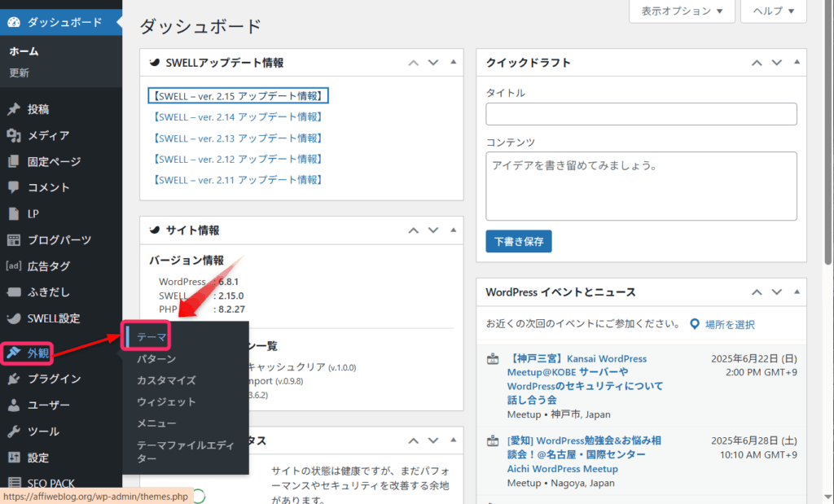Click the speech bubble icon beside コメント

click(x=14, y=187)
